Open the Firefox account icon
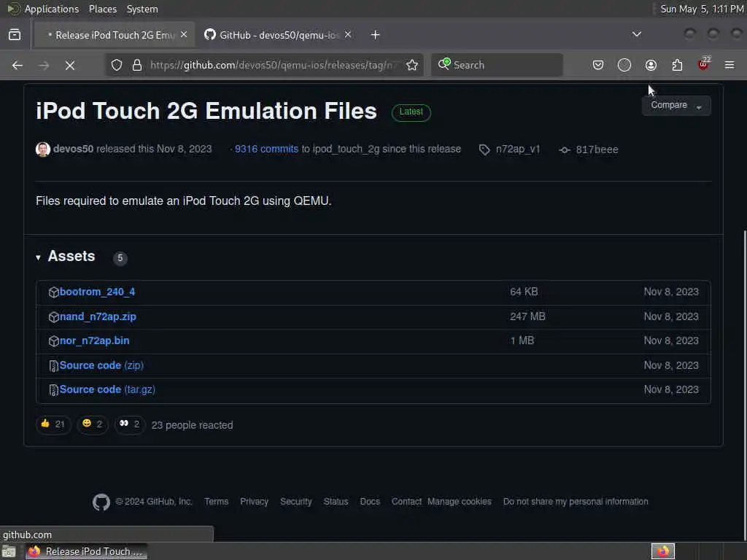The width and height of the screenshot is (747, 560). [651, 65]
